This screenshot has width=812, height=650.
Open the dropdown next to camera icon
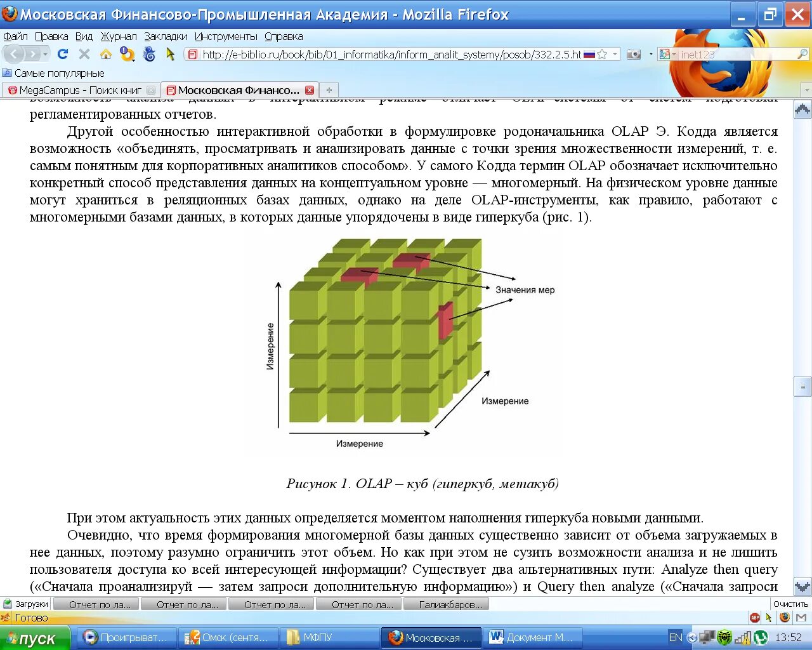tap(650, 55)
